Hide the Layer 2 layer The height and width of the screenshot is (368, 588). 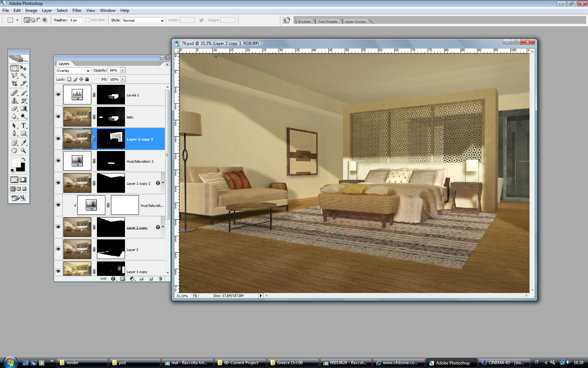58,249
